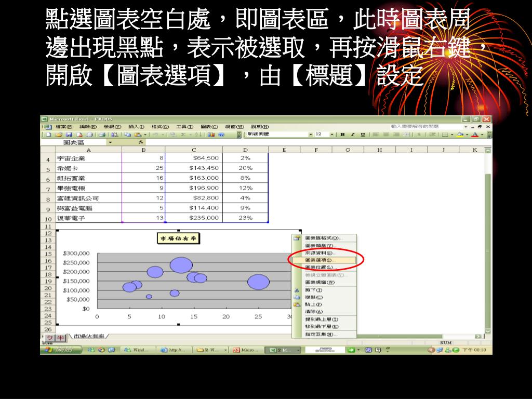Select column C header
Screen dimensions: 532x399
(194, 150)
